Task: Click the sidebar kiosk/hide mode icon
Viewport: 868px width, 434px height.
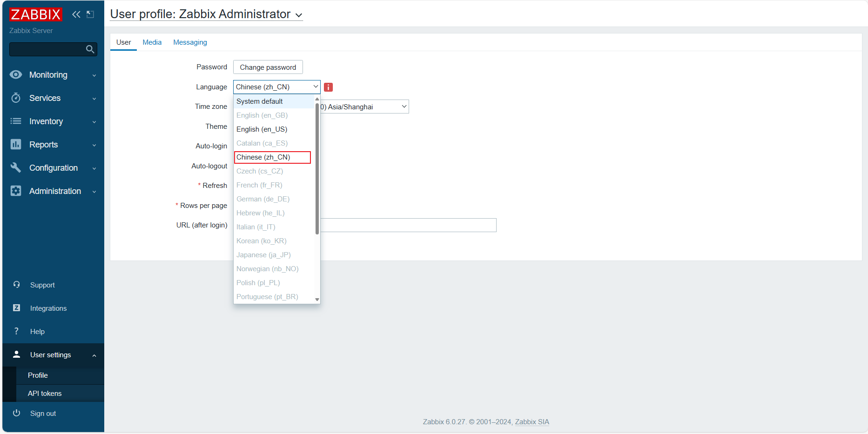Action: coord(90,14)
